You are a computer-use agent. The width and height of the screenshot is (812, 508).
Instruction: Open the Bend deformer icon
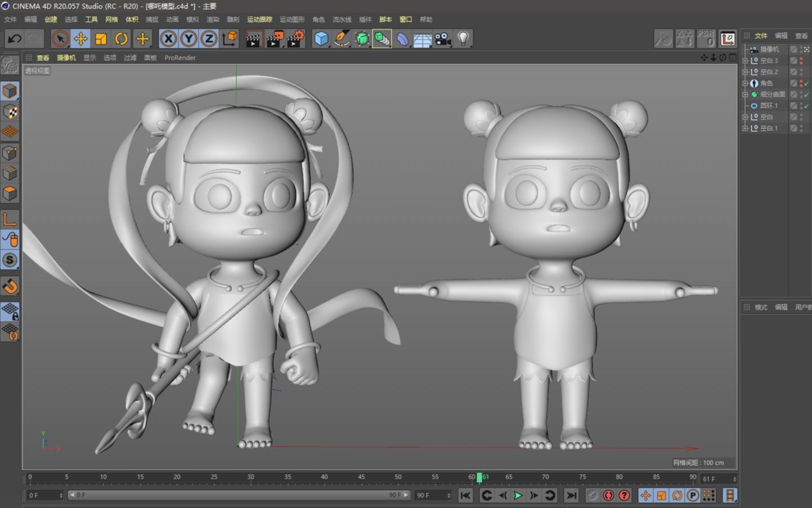[x=402, y=39]
